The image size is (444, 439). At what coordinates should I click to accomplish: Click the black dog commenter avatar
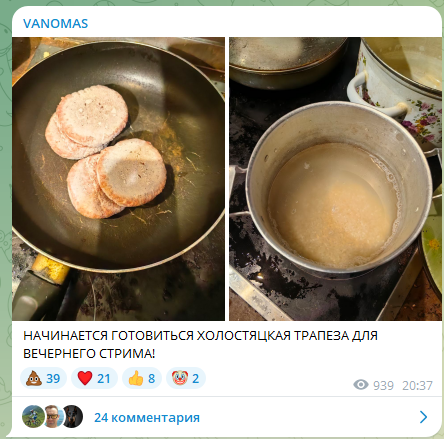tap(72, 416)
